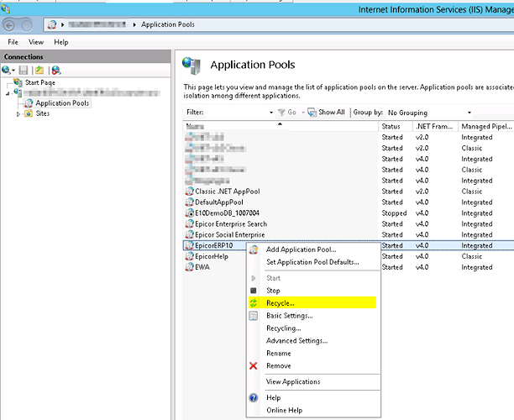Expand the Sites tree node
This screenshot has height=420, width=514.
click(18, 114)
